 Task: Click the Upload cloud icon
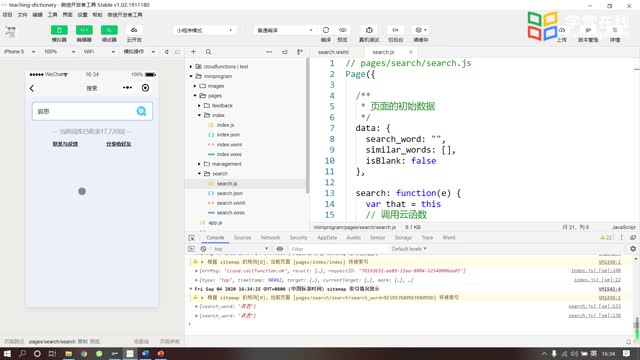[562, 30]
